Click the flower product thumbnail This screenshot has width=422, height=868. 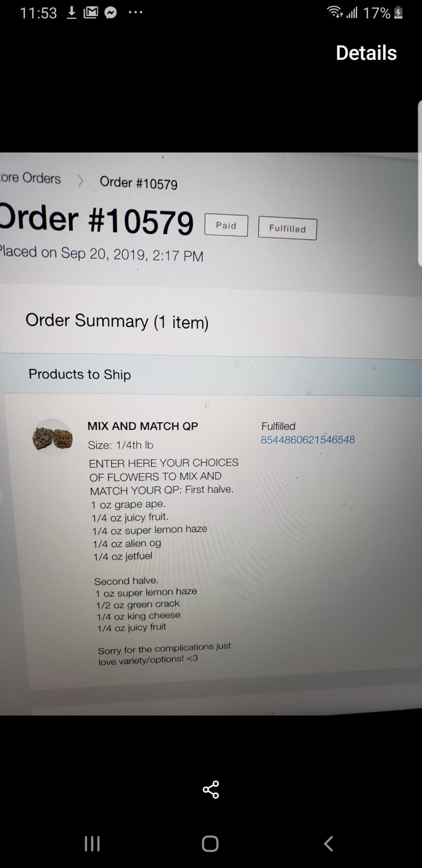click(x=53, y=437)
